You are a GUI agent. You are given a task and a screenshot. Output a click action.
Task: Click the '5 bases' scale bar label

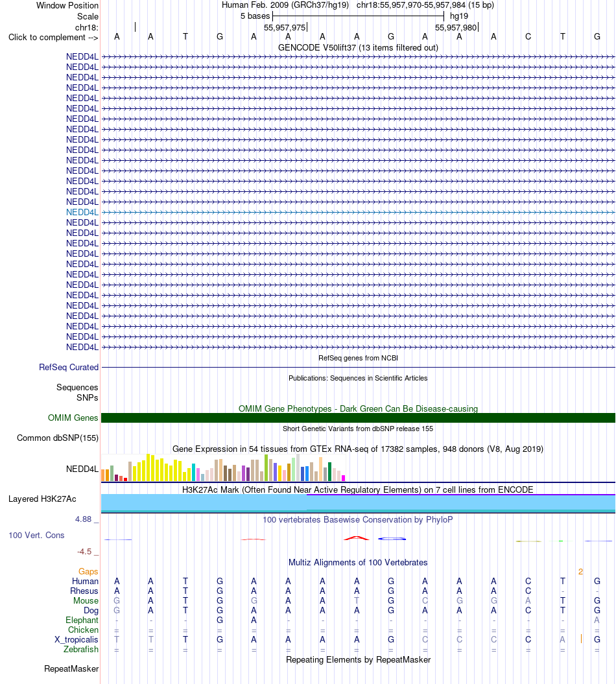click(x=255, y=16)
